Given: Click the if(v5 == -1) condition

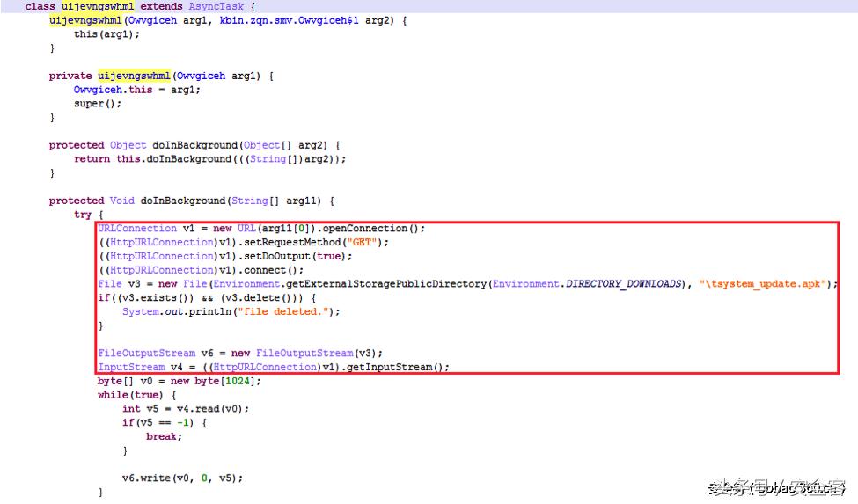Looking at the screenshot, I should click(158, 422).
